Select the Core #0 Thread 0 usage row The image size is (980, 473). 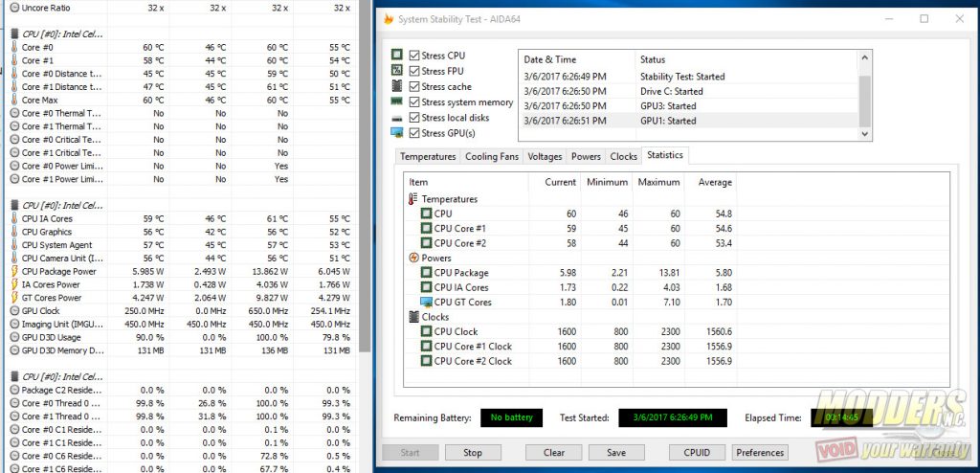pyautogui.click(x=181, y=403)
